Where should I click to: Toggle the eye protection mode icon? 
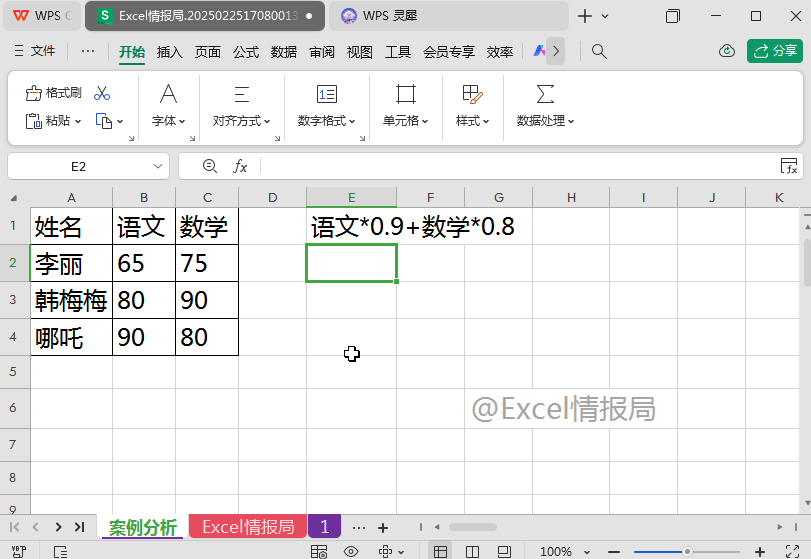[x=351, y=551]
